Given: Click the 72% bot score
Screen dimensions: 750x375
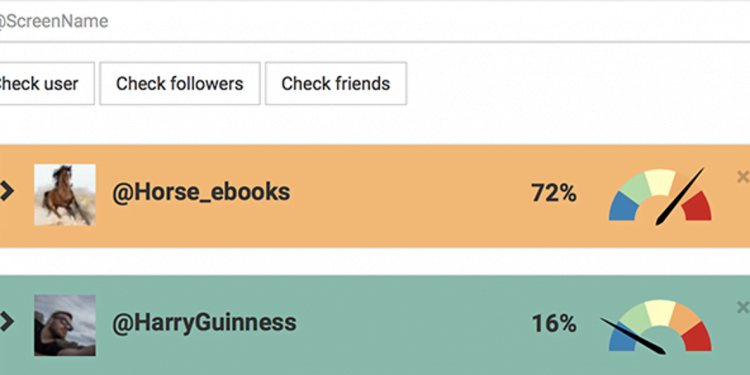Looking at the screenshot, I should [x=553, y=194].
